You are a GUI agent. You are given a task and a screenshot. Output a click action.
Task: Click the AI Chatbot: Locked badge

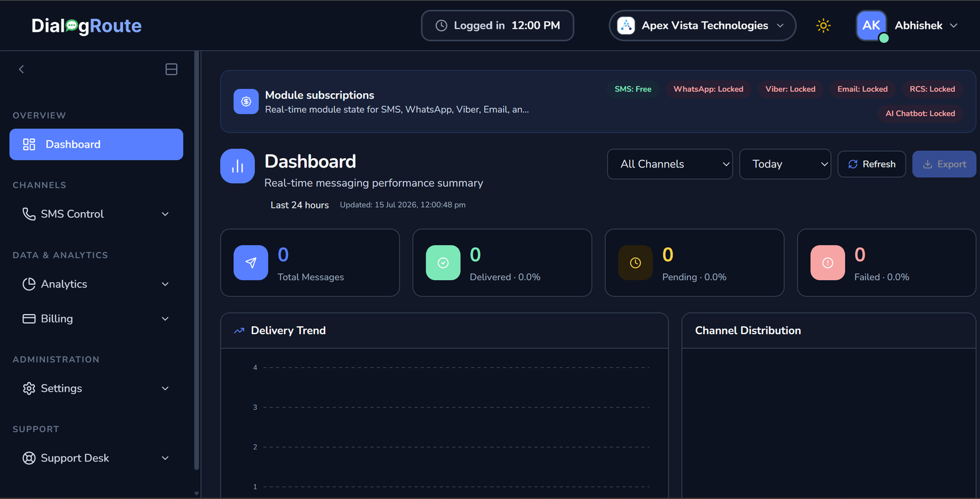click(x=920, y=113)
